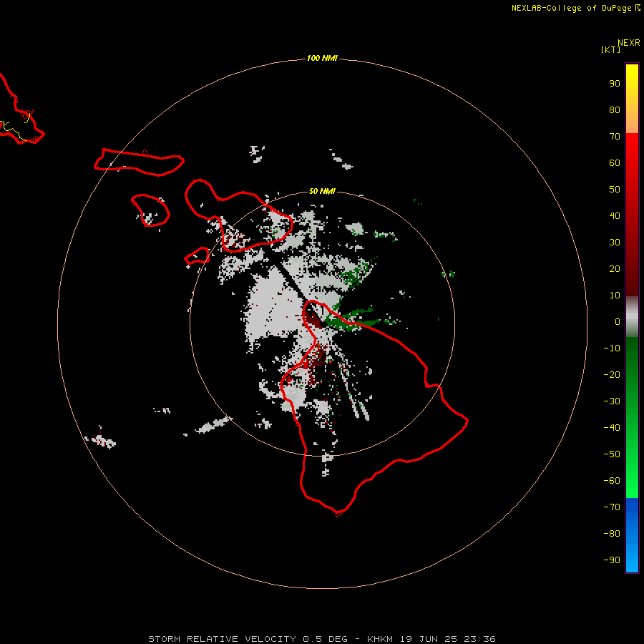
Task: Select the NEXR label above the color scale
Action: [629, 43]
